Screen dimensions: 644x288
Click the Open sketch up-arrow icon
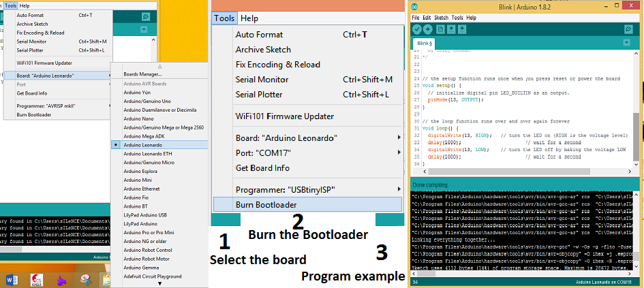point(451,29)
